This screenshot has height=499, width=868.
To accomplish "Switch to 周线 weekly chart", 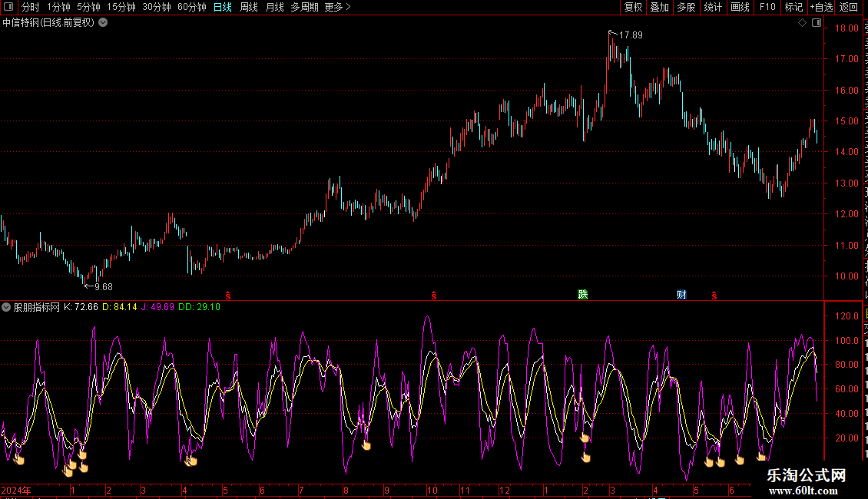I will point(249,7).
